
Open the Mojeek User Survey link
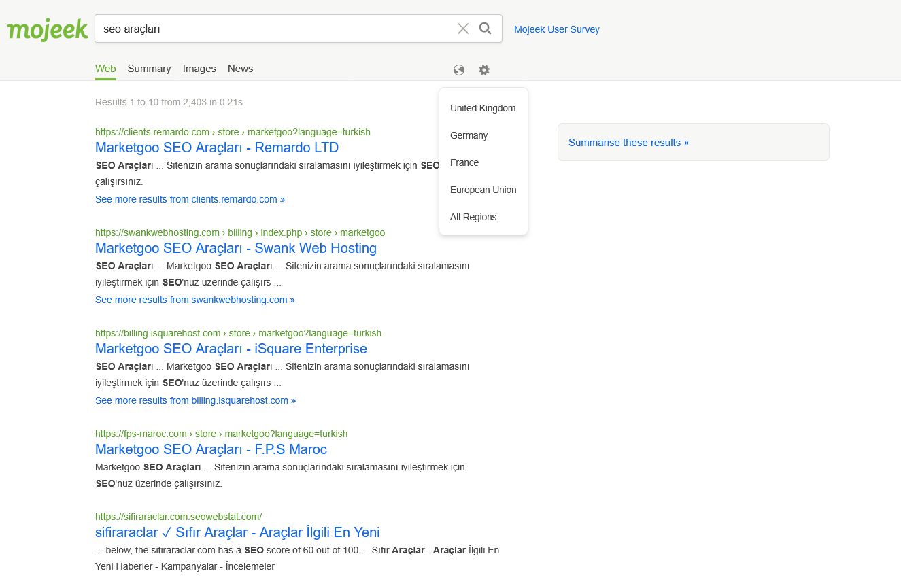(556, 29)
